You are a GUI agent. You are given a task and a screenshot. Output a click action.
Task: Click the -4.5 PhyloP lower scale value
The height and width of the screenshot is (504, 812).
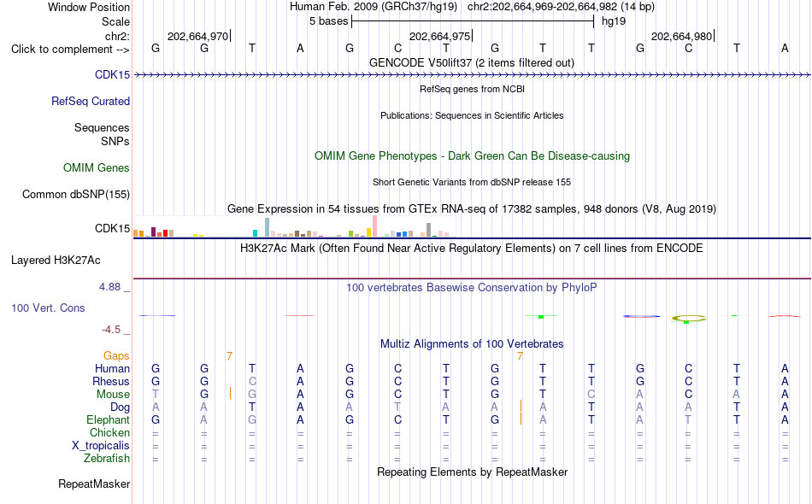111,330
